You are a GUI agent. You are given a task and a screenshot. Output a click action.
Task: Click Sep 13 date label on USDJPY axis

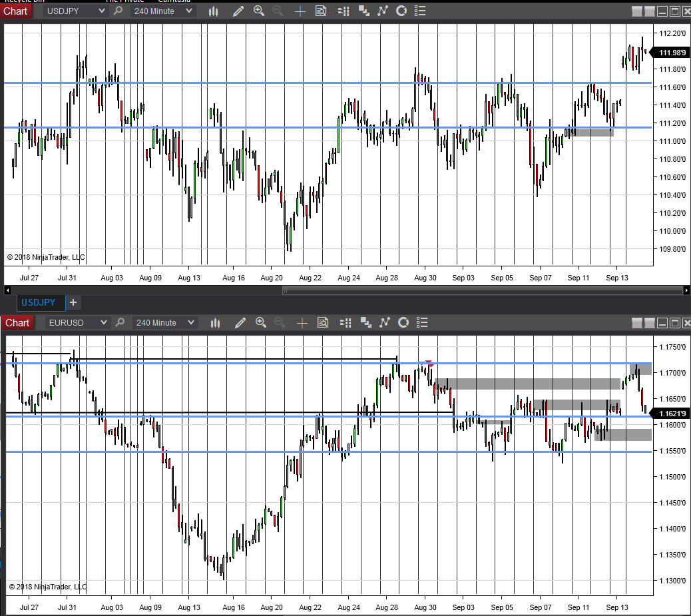pos(617,278)
